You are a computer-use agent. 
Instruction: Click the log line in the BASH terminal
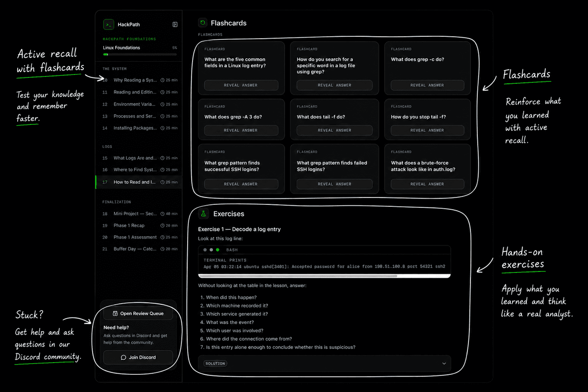pos(324,267)
